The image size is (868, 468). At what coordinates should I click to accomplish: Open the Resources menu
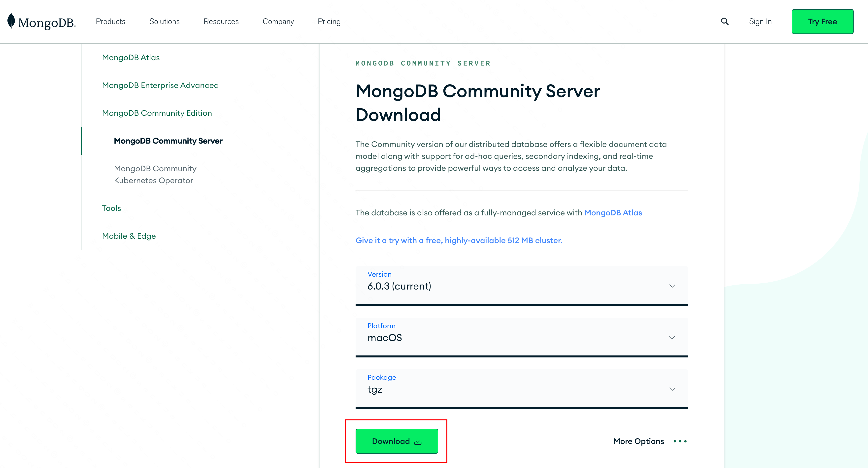(221, 22)
